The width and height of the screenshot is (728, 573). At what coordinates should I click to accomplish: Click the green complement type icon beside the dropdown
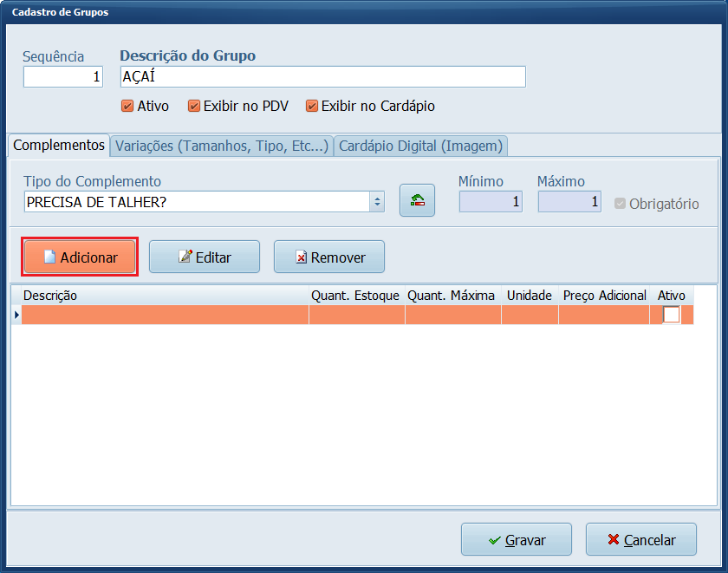pyautogui.click(x=417, y=199)
